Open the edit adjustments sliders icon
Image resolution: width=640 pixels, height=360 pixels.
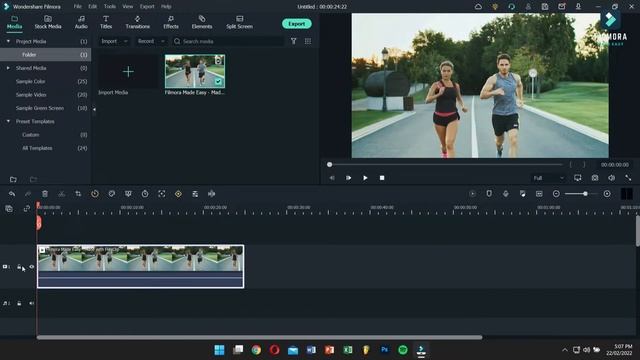(195, 194)
